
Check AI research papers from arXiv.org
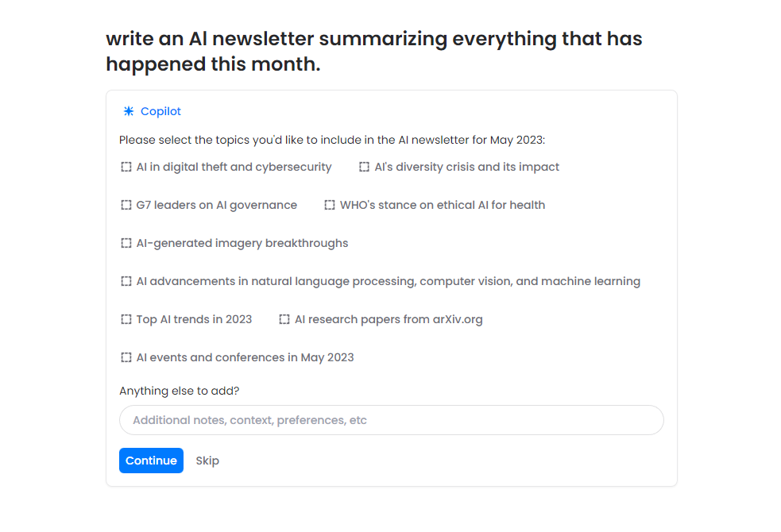coord(284,320)
